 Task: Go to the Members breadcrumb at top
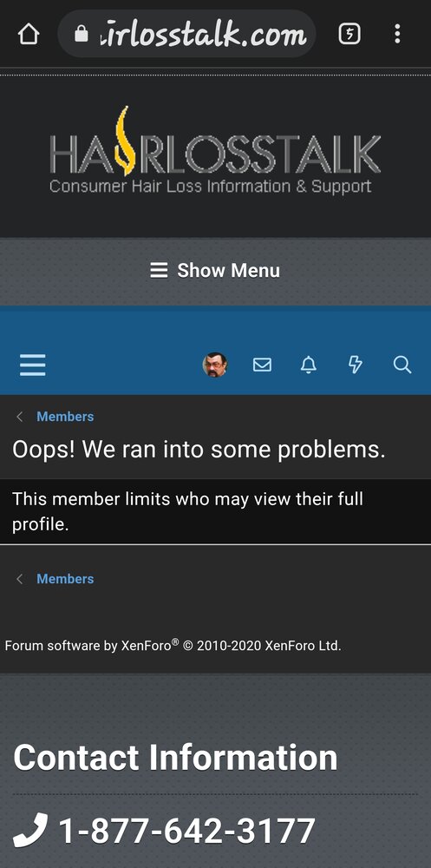[65, 417]
